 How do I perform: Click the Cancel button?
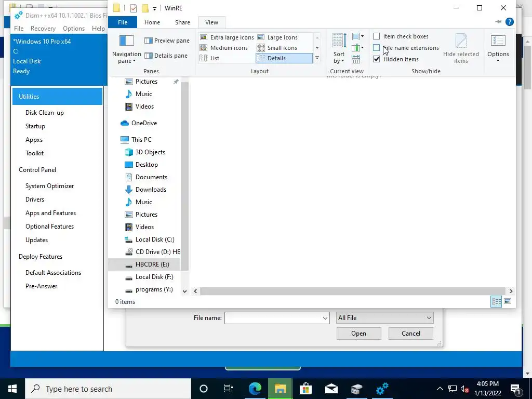(410, 334)
